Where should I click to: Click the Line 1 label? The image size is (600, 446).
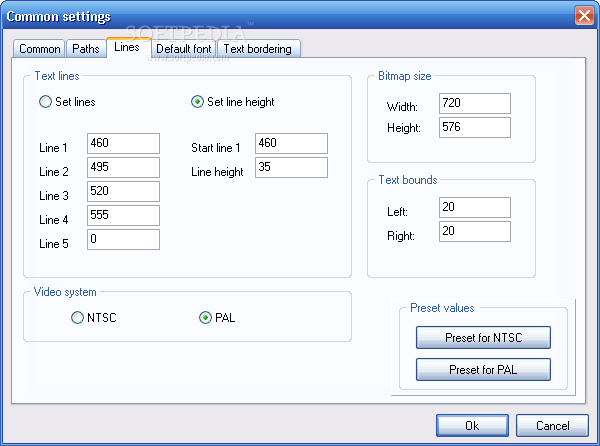click(x=53, y=148)
